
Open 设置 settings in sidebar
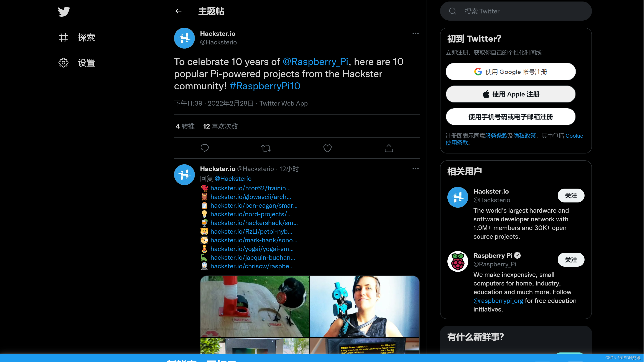point(77,63)
